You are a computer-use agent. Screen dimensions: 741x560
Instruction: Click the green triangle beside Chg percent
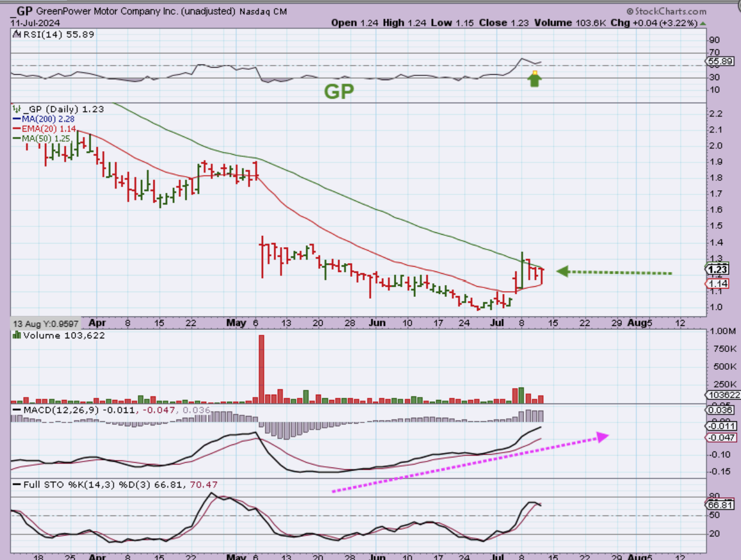coord(703,23)
